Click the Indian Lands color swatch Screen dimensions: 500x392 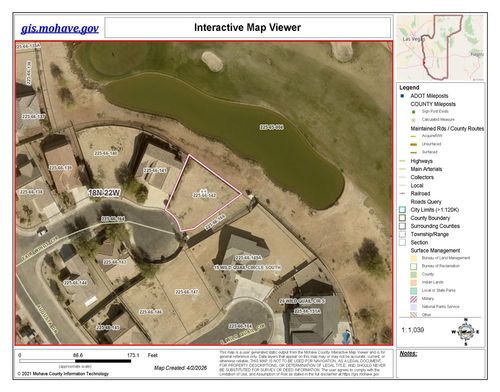click(x=413, y=282)
